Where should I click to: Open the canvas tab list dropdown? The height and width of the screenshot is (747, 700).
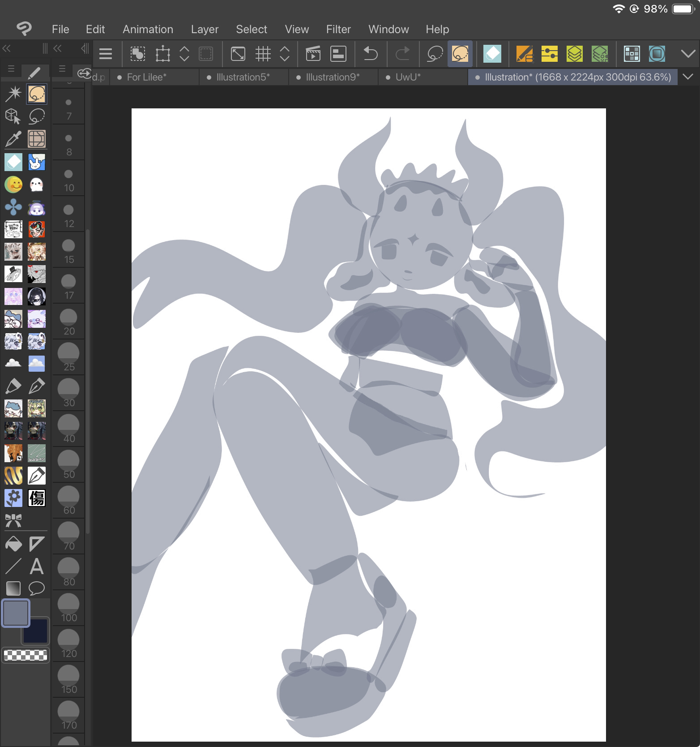click(x=688, y=77)
